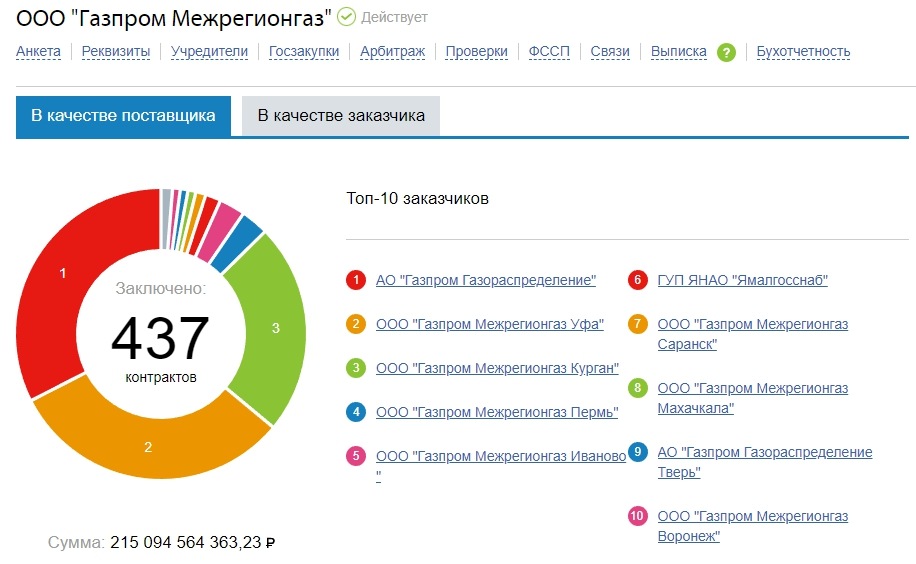
Task: Click the sum 215 094 564 363,23 value
Action: click(192, 542)
